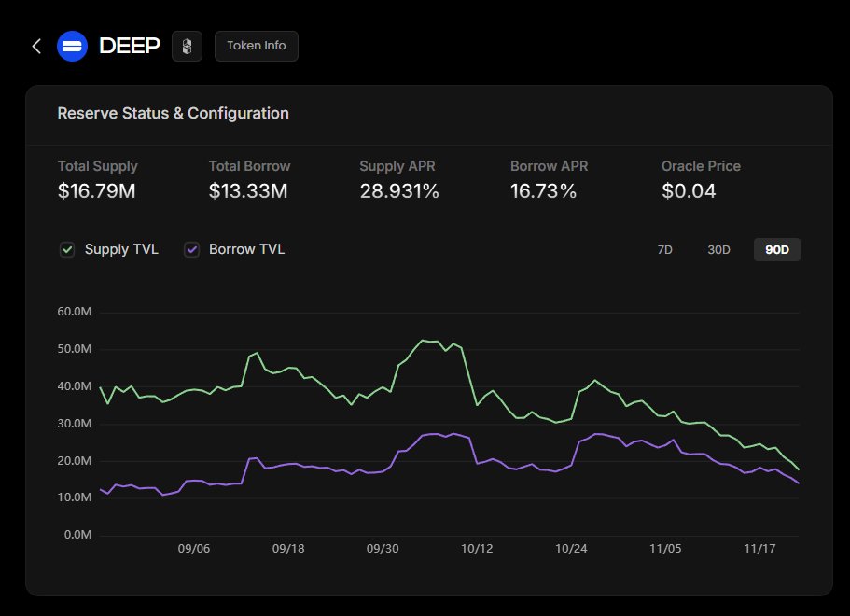850x616 pixels.
Task: Click the 09/18 date on chart axis
Action: 288,549
